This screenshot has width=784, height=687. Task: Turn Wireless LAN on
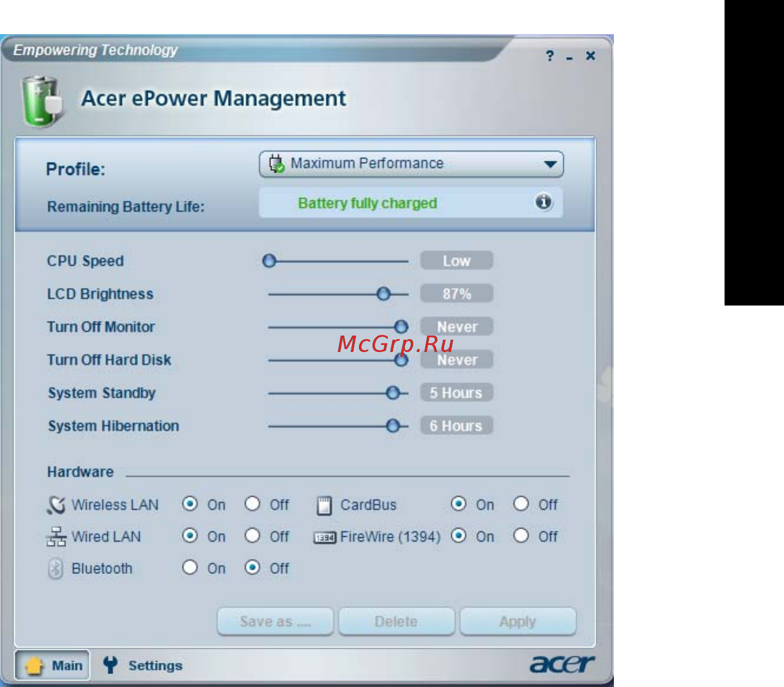pos(190,504)
